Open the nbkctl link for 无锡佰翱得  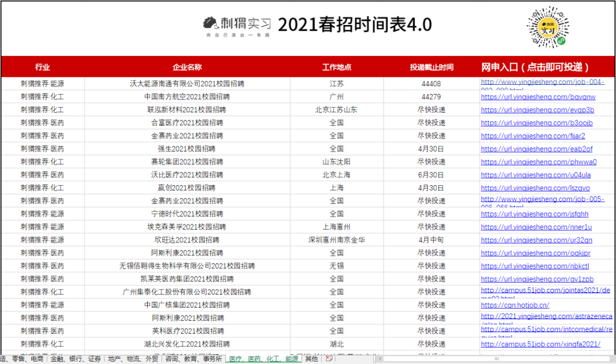534,266
